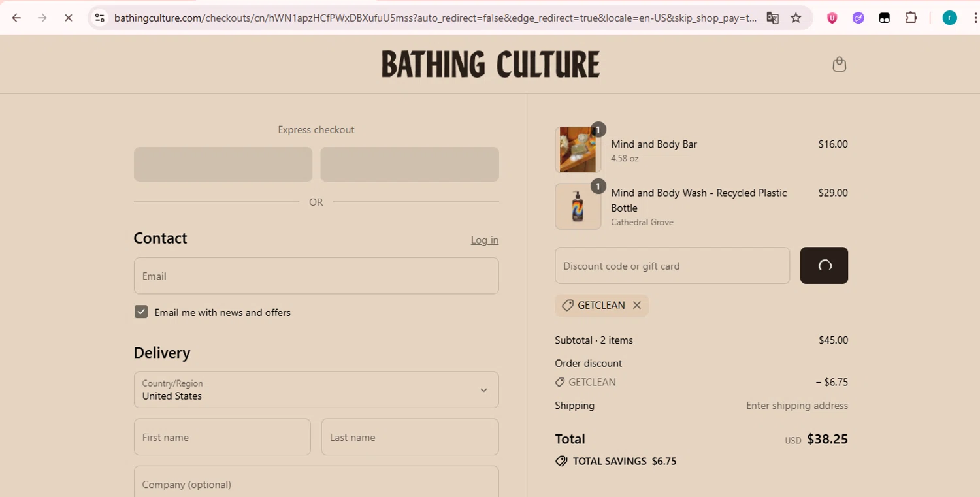Click the Mind and Body Wash thumbnail
The width and height of the screenshot is (980, 497).
(x=578, y=206)
